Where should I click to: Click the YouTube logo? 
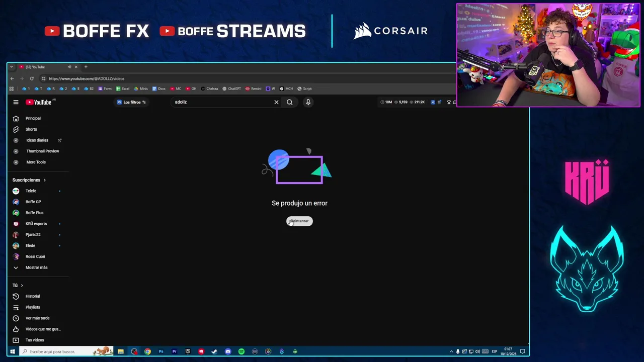tap(39, 102)
